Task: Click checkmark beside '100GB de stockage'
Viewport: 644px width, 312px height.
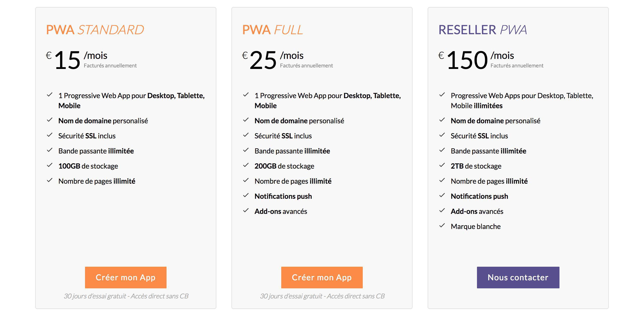Action: 50,165
